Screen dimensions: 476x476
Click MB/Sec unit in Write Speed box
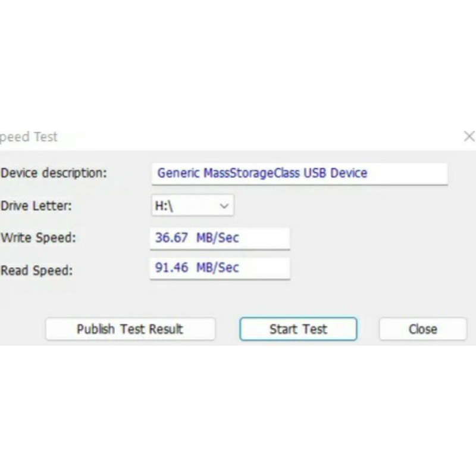(217, 238)
